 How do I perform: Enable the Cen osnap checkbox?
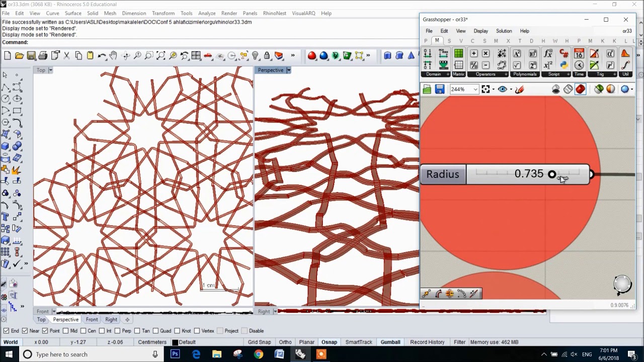coord(83,331)
